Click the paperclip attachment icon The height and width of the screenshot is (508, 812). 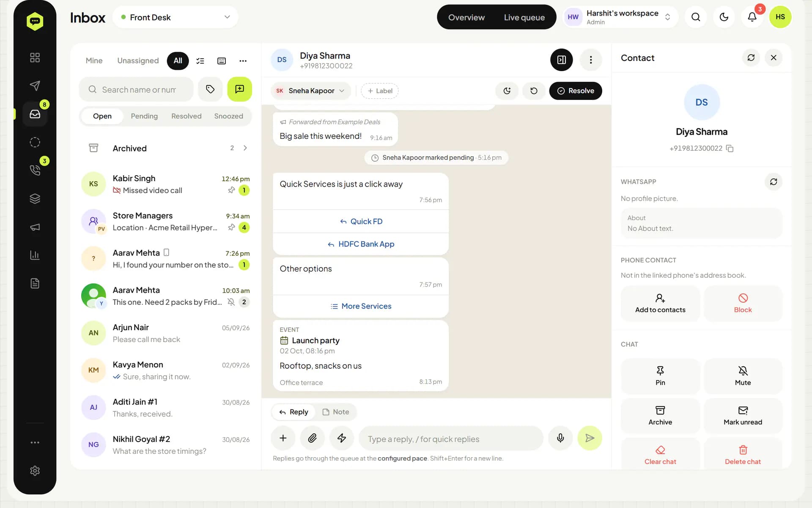pos(312,438)
